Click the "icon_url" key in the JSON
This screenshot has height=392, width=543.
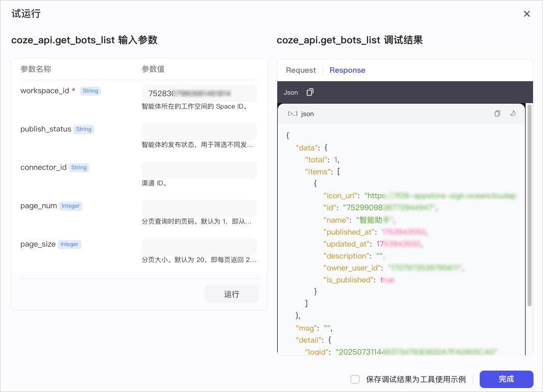pyautogui.click(x=340, y=196)
